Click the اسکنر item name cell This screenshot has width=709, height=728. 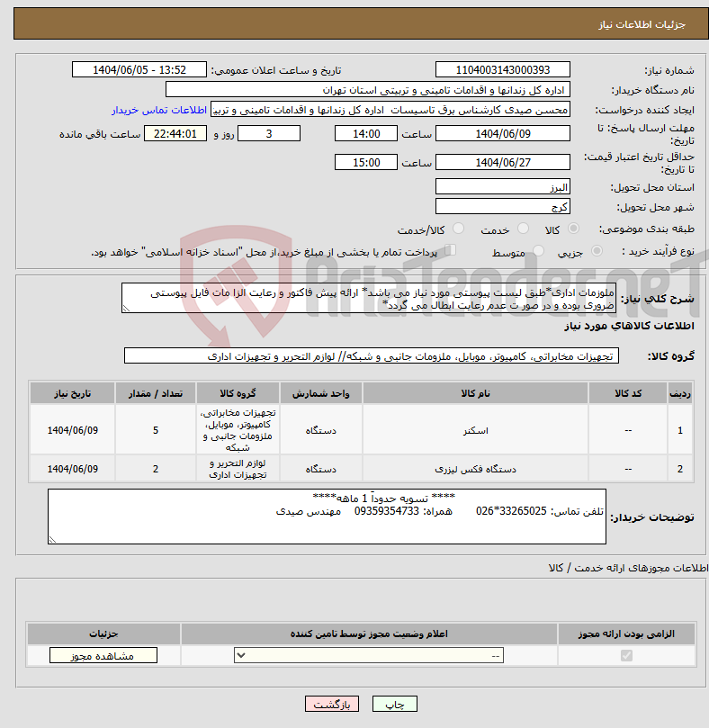(x=475, y=430)
